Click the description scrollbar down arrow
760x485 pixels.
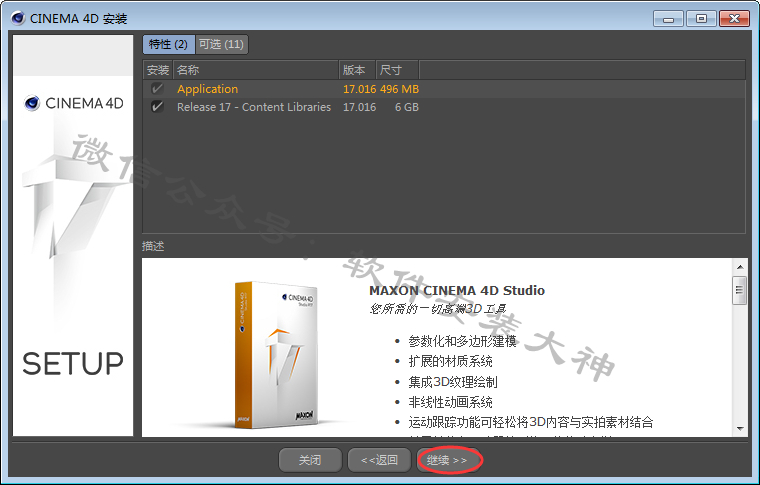click(740, 428)
